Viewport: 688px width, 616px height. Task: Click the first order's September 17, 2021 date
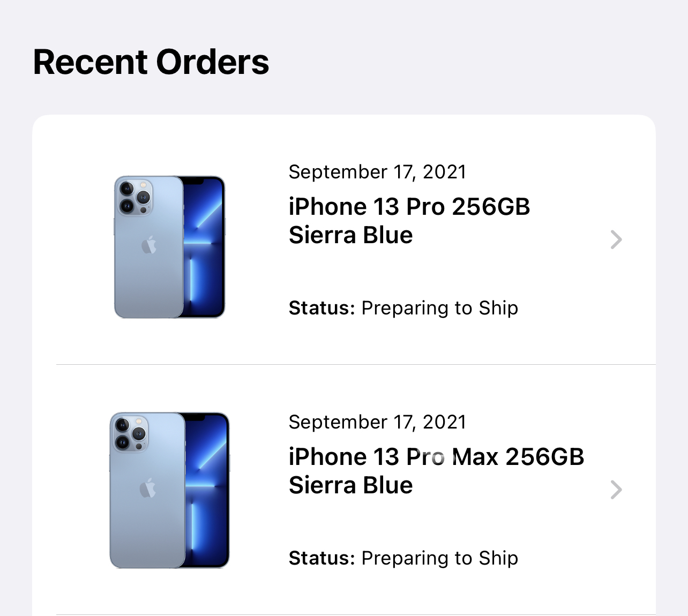pyautogui.click(x=377, y=172)
